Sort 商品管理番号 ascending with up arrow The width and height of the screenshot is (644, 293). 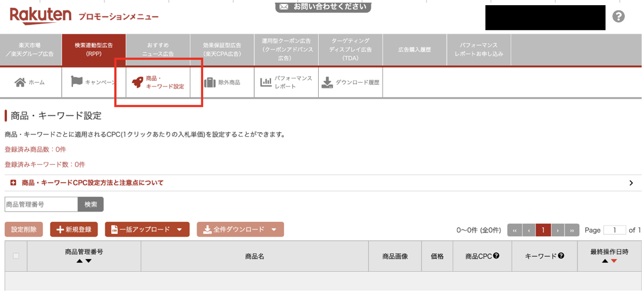[80, 261]
